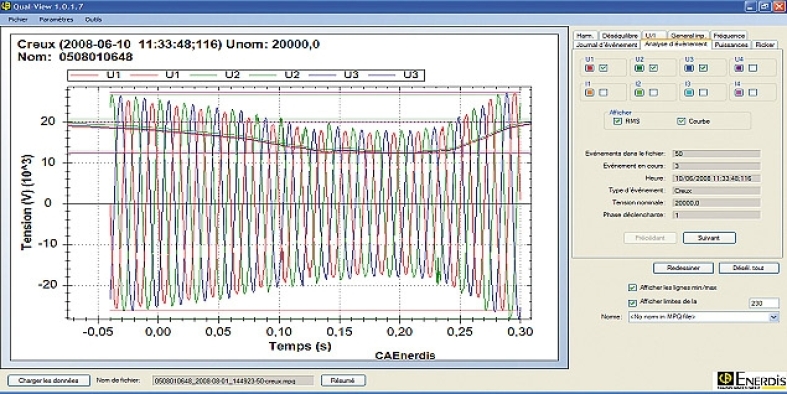787x394 pixels.
Task: Click the I2 green color swatch
Action: tap(639, 92)
